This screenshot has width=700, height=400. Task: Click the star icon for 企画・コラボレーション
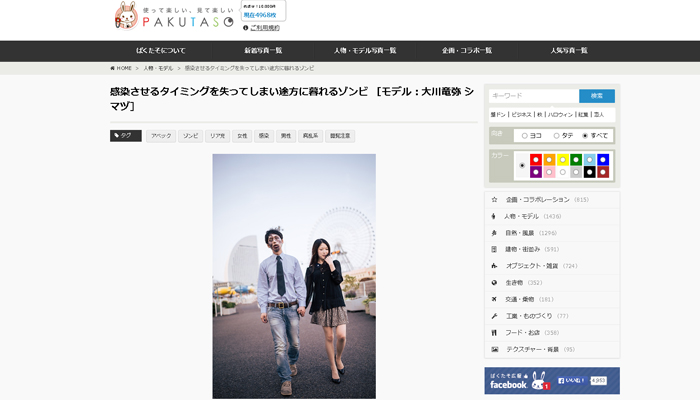[494, 200]
